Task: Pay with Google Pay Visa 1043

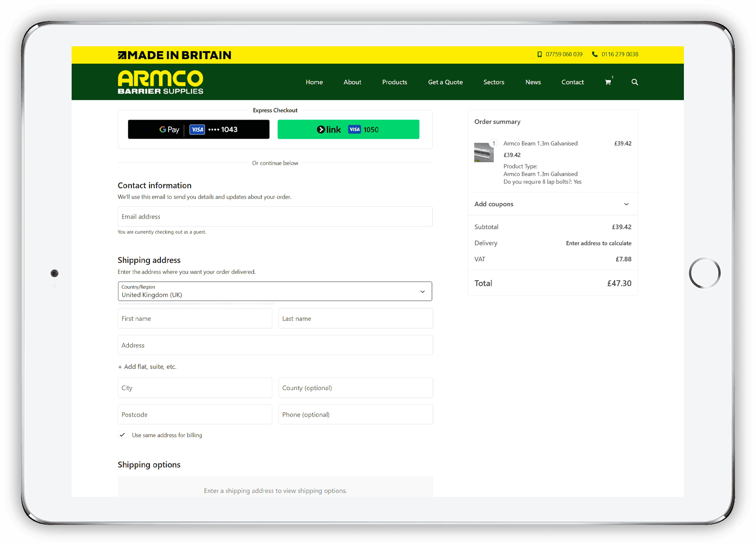Action: click(199, 129)
